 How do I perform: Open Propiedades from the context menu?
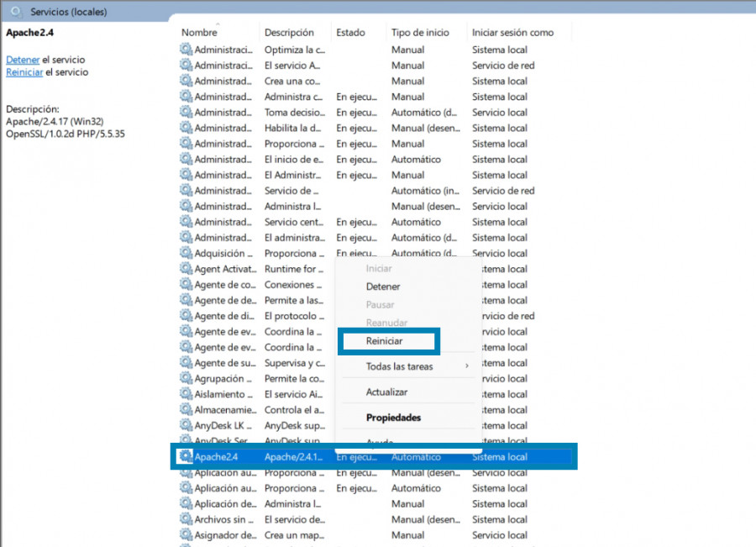click(393, 418)
